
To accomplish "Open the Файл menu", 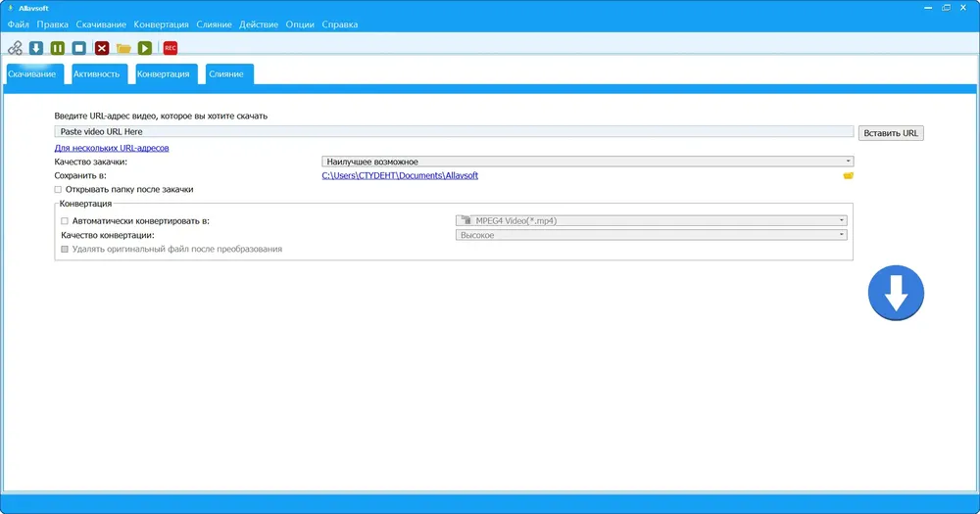I will tap(18, 24).
